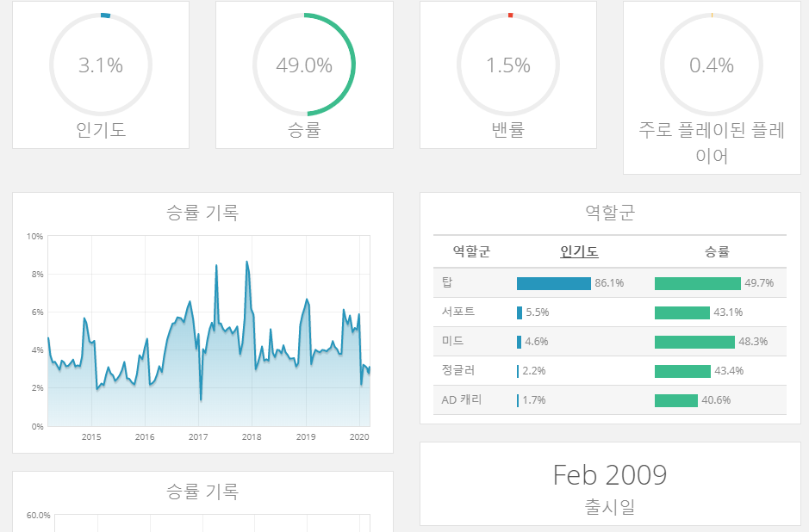Screen dimensions: 809x532
Task: Click the 49.0% 승률 circular gauge
Action: point(304,65)
